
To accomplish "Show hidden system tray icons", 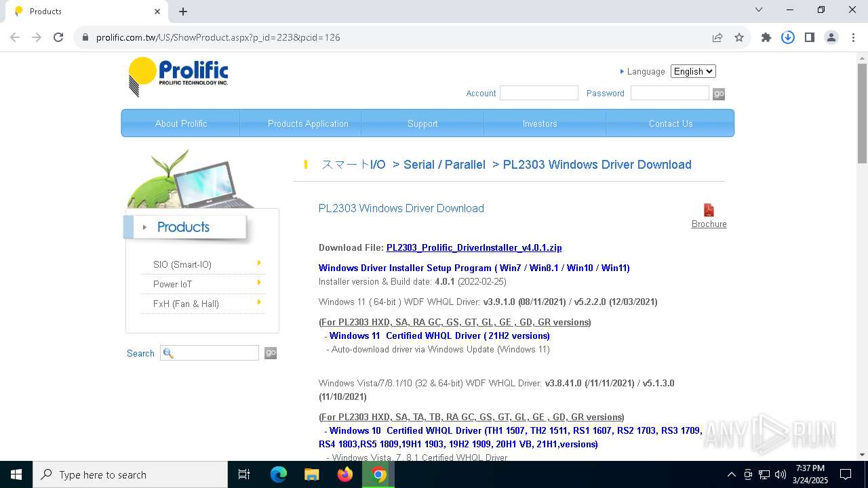I will [x=731, y=474].
